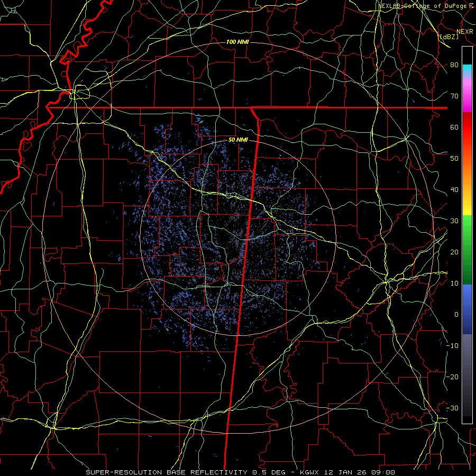Select the 10 value on dBZ scale
The height and width of the screenshot is (476, 476).
pyautogui.click(x=454, y=283)
